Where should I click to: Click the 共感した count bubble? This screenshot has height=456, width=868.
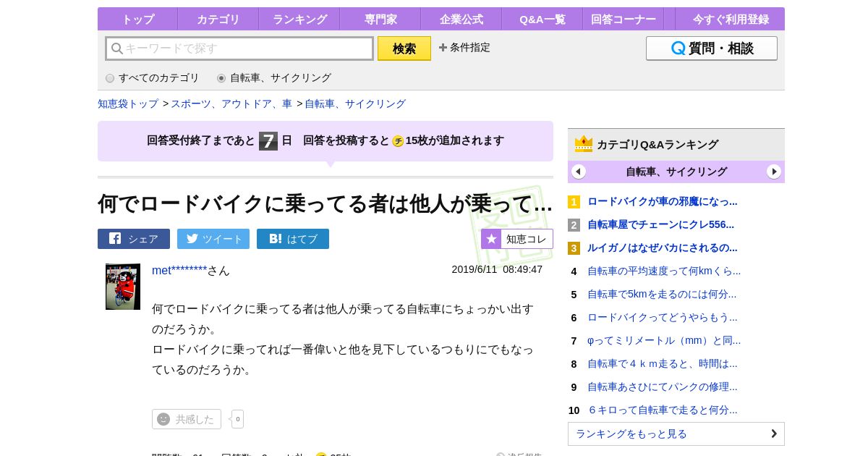[x=237, y=419]
